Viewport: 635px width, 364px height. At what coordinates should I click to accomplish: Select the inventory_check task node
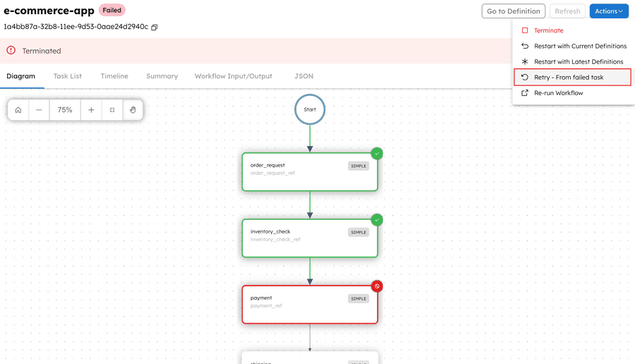pyautogui.click(x=310, y=238)
